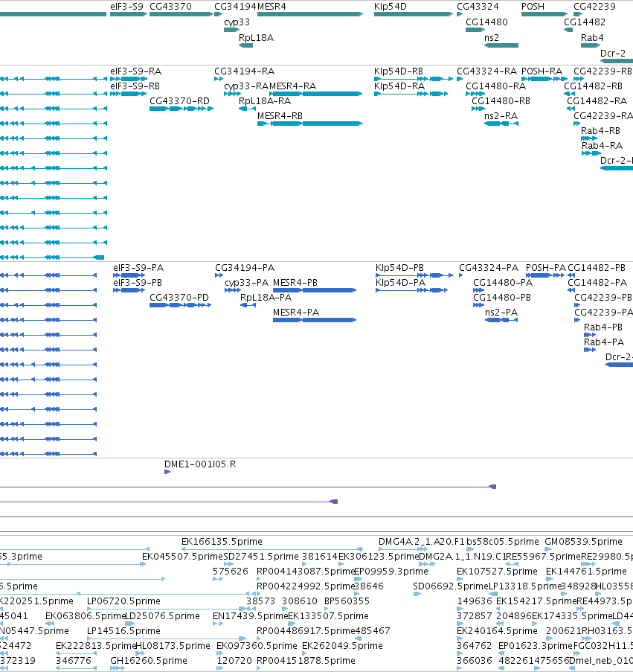
Task: Open transcript CG14482-RA
Action: (571, 109)
